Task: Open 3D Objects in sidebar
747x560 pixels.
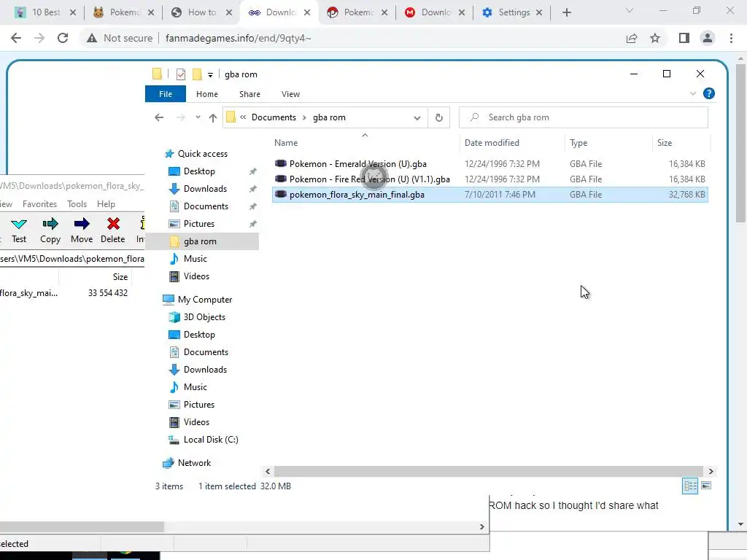Action: (204, 317)
